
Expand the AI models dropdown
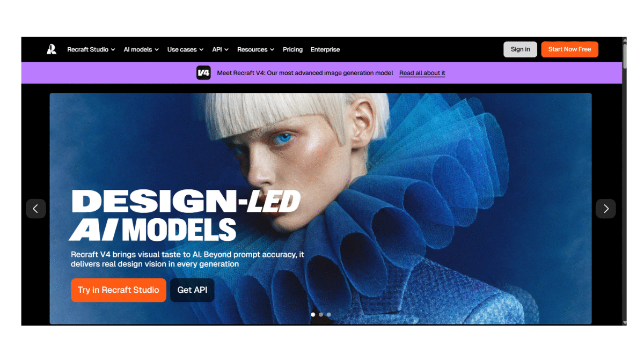(141, 49)
